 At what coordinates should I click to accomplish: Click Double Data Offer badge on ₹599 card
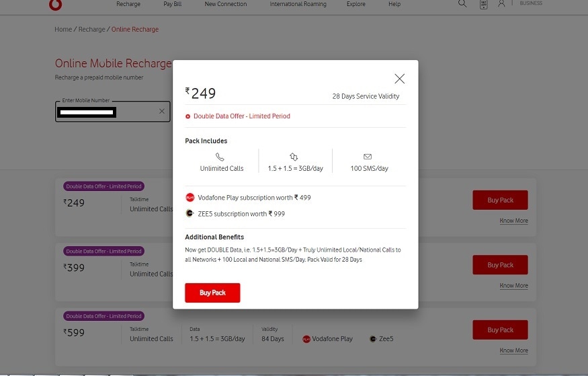tap(104, 316)
